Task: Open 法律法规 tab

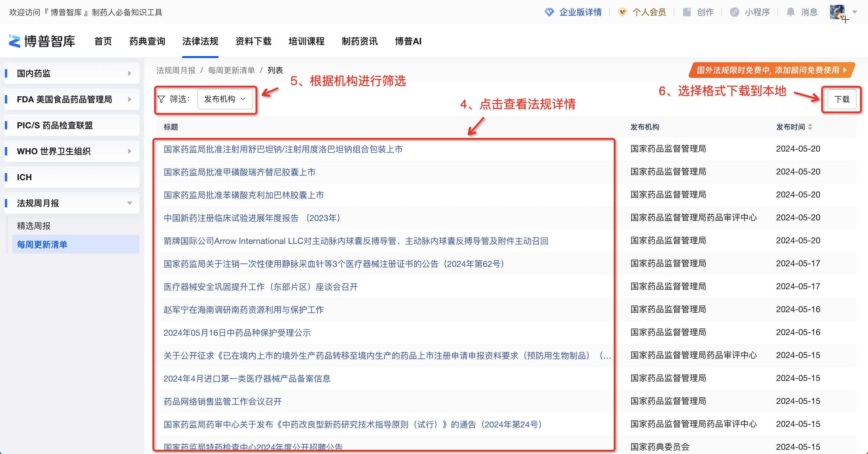Action: click(x=200, y=41)
